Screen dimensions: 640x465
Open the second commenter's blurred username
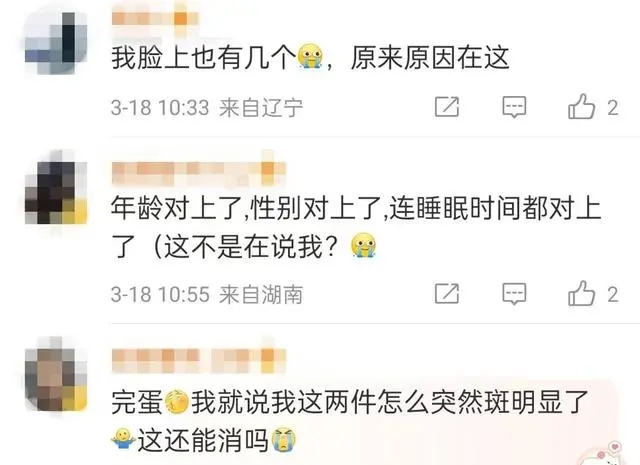pos(199,169)
